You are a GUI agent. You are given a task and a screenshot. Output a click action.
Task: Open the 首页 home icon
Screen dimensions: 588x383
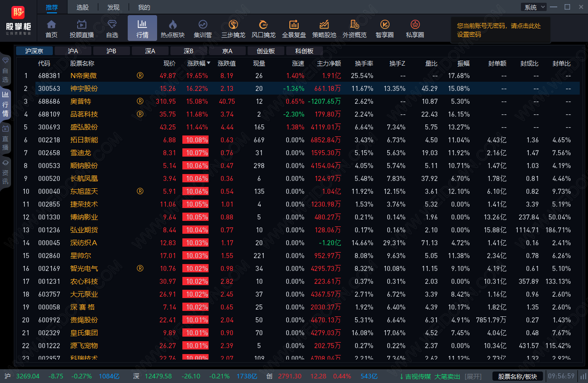pyautogui.click(x=51, y=28)
